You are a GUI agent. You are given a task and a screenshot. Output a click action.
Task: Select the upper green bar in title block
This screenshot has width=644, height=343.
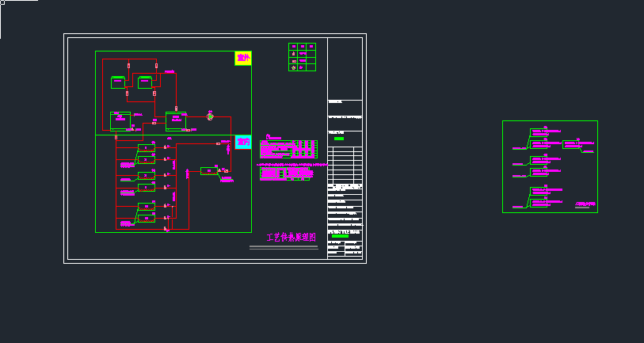click(x=339, y=139)
